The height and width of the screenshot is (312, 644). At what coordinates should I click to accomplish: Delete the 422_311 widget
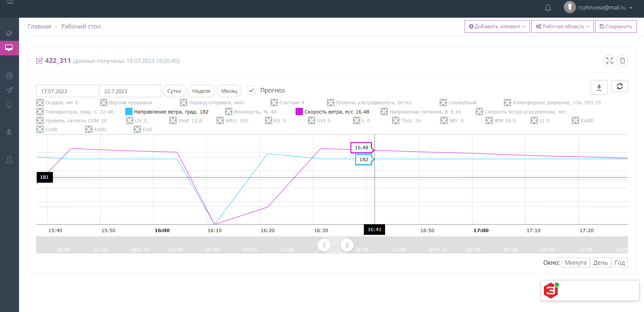pyautogui.click(x=622, y=60)
